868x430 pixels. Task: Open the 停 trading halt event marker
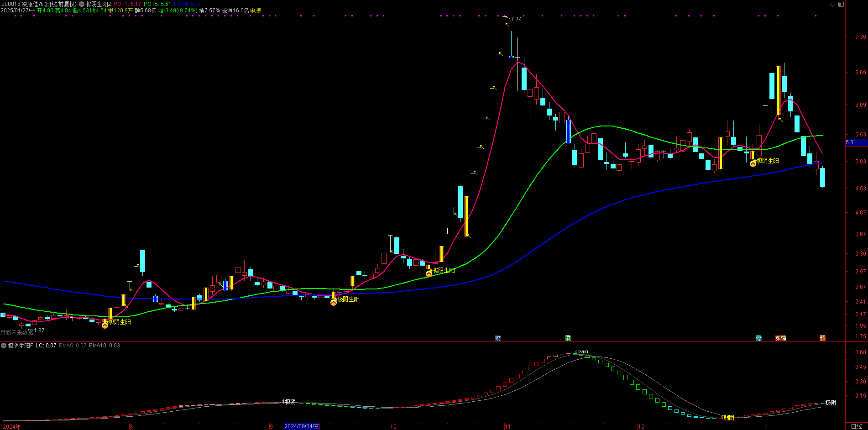click(x=758, y=338)
